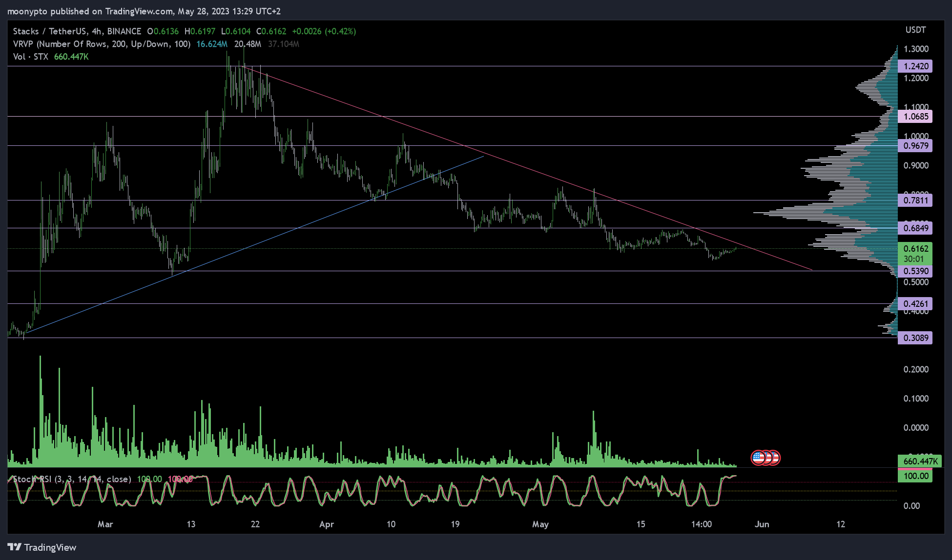This screenshot has width=952, height=560.
Task: Click the VRVP up volume 16.624M
Action: pyautogui.click(x=212, y=44)
